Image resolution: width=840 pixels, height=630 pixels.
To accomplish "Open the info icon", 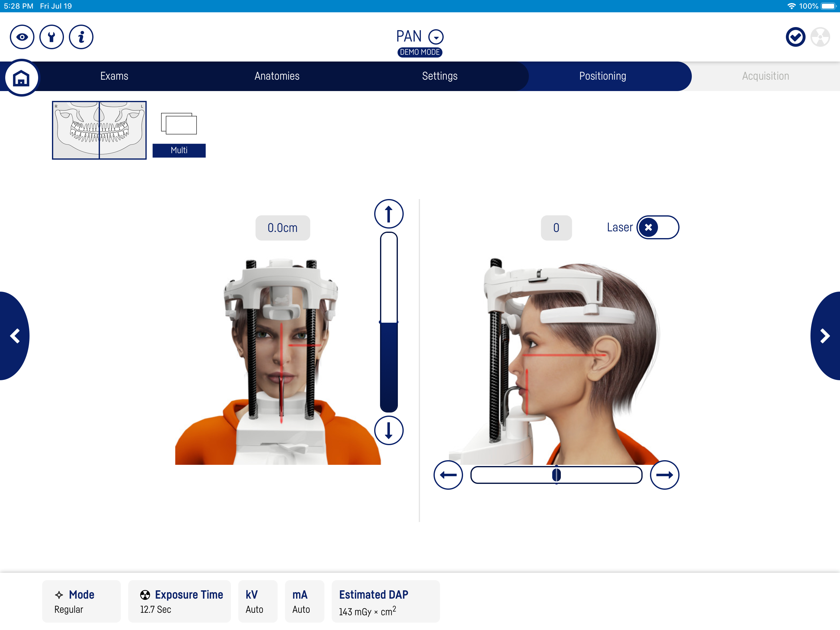I will (x=81, y=37).
